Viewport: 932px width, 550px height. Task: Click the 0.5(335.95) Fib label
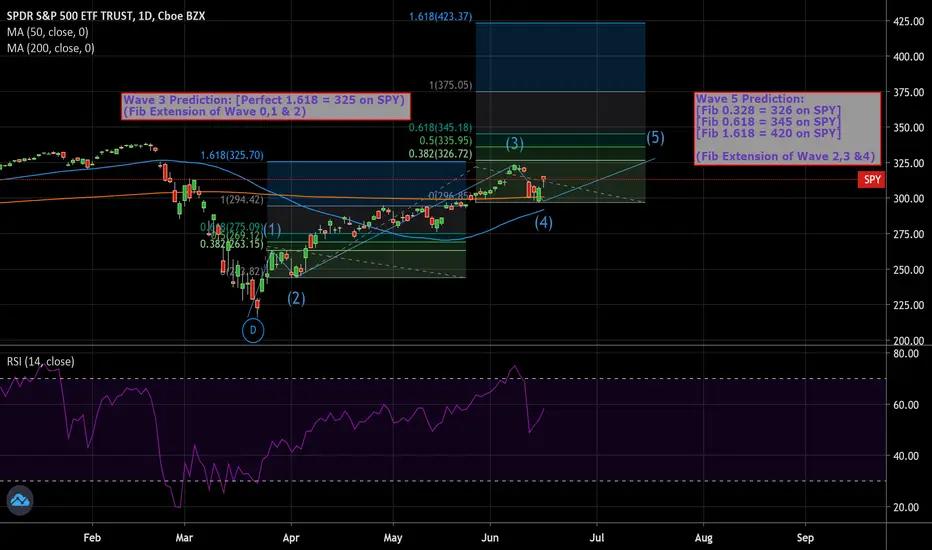click(x=446, y=140)
